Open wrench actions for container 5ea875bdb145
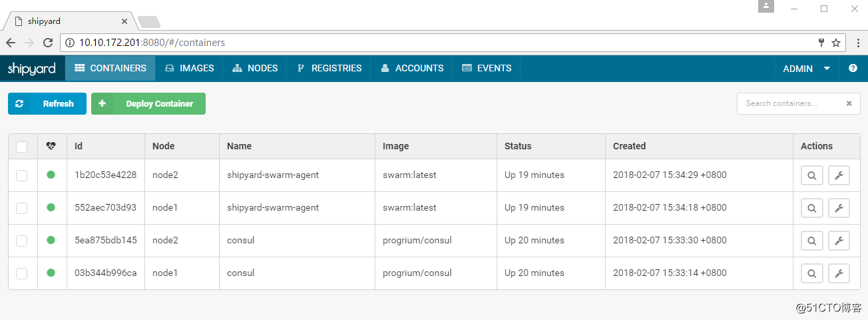Screen dimensions: 868x320 coord(839,241)
